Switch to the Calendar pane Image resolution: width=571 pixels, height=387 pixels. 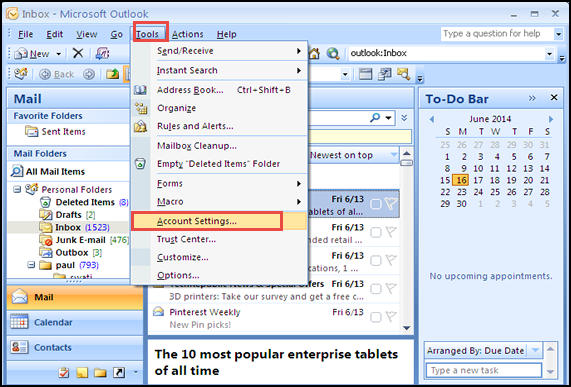75,323
